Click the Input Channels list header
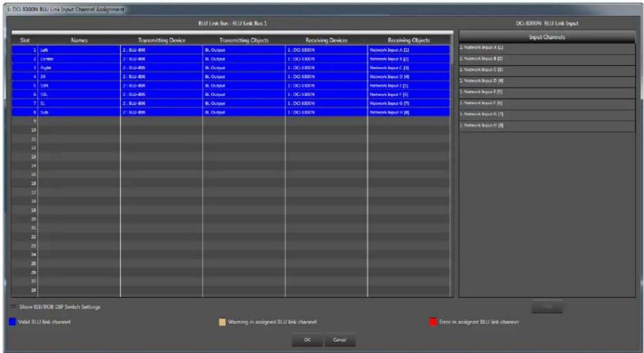Image resolution: width=644 pixels, height=353 pixels. 547,37
